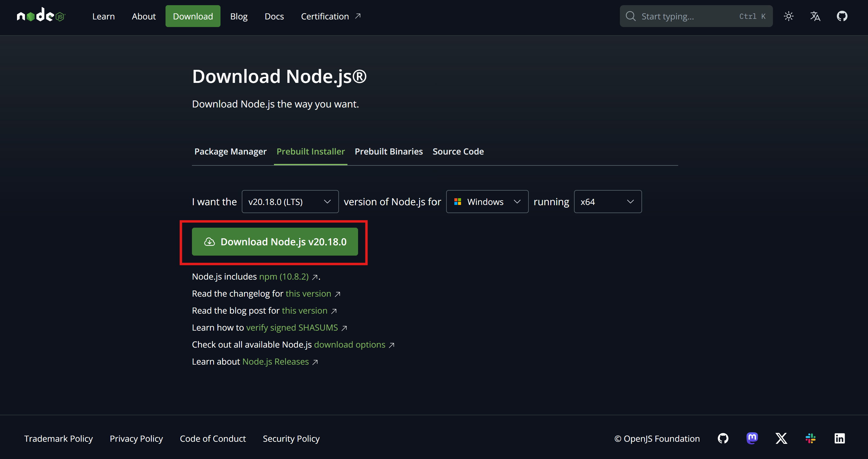The width and height of the screenshot is (868, 459).
Task: Open the language translation icon menu
Action: point(815,16)
